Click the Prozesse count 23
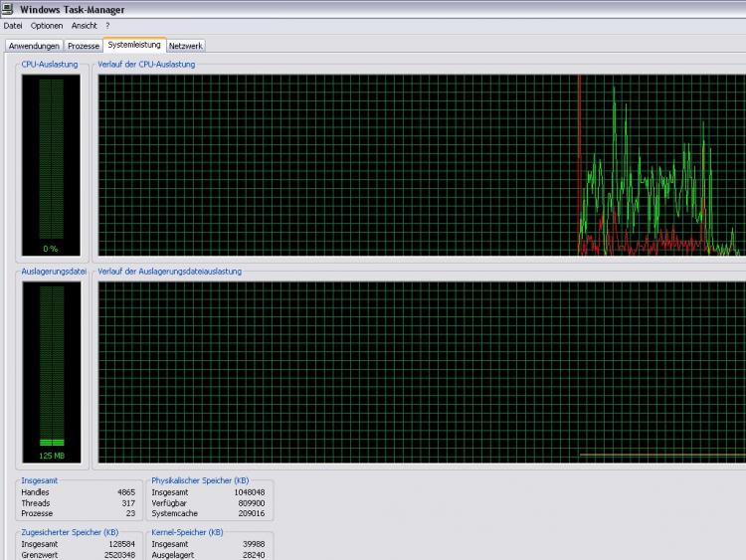 131,513
